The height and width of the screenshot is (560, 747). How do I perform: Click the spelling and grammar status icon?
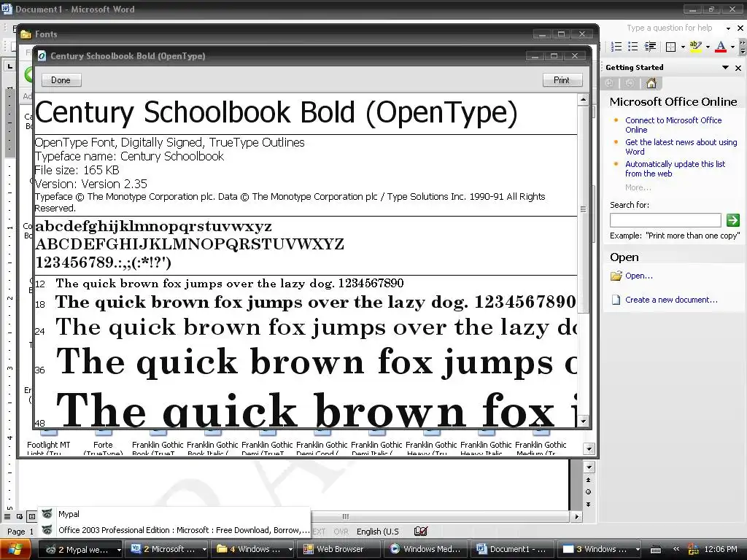pos(421,531)
